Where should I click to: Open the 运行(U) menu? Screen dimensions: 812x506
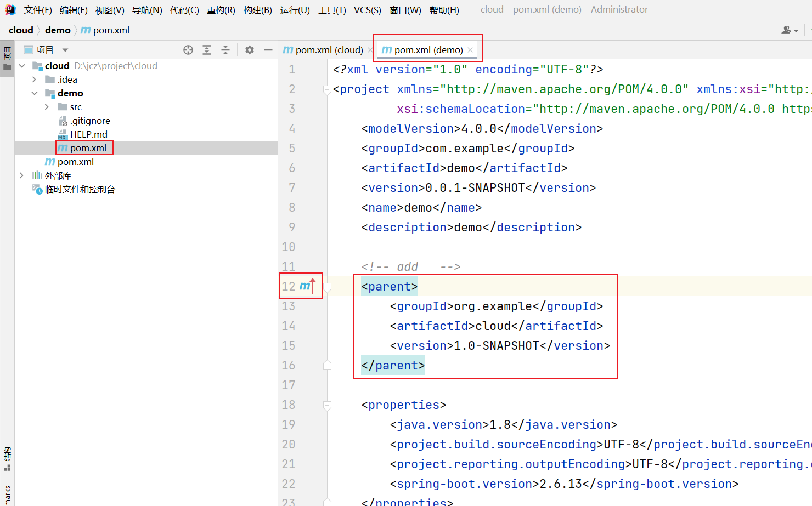(295, 10)
